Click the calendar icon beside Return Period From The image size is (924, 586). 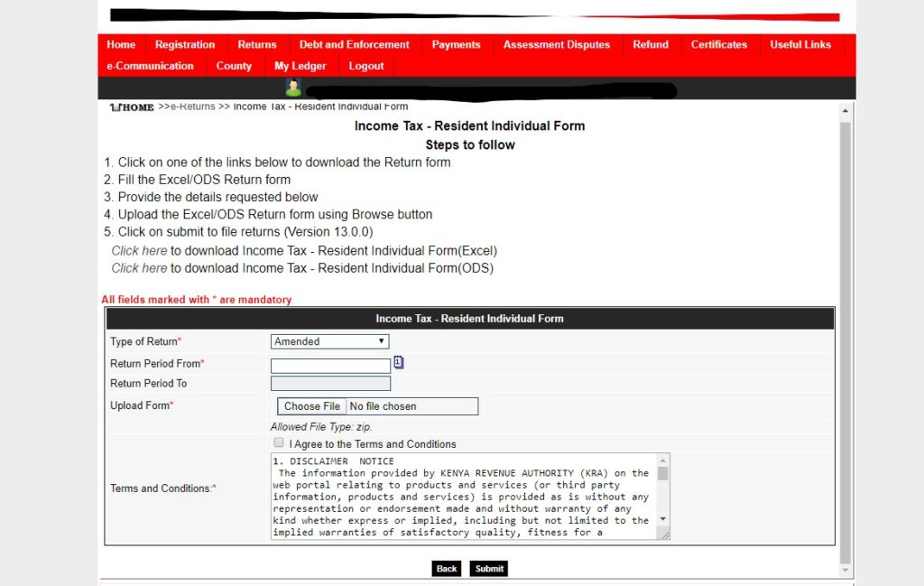(399, 363)
